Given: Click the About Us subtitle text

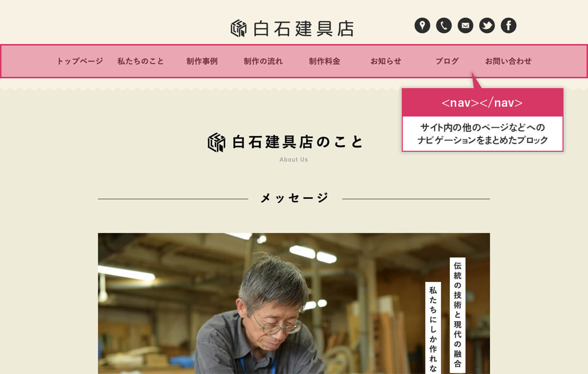Looking at the screenshot, I should coord(294,160).
